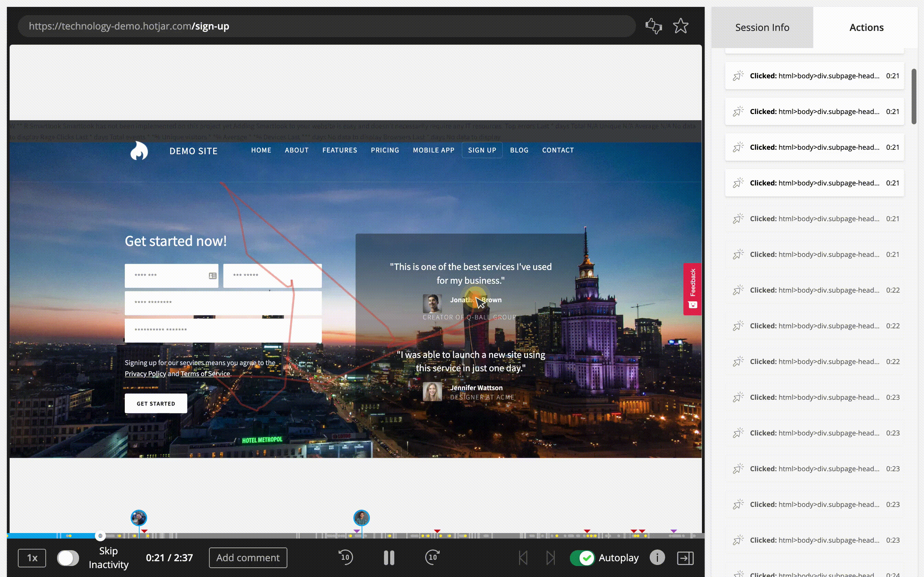Viewport: 924px width, 577px height.
Task: Toggle Skip Inactivity switch
Action: 68,558
